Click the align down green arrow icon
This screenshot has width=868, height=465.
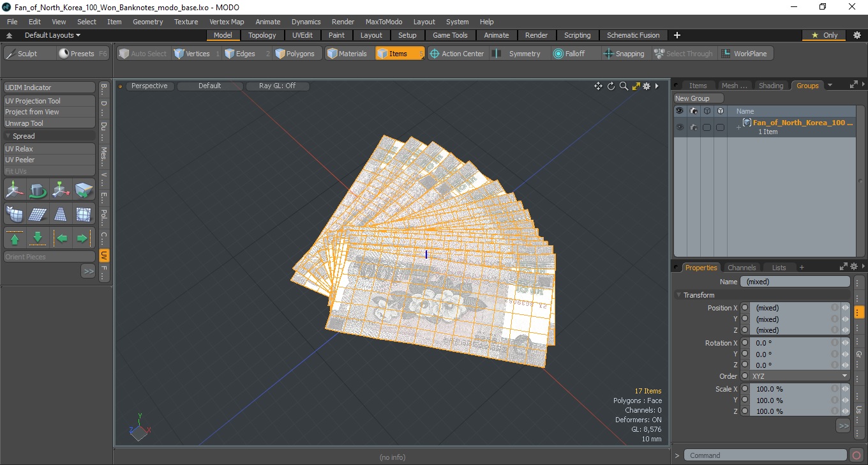coord(38,238)
